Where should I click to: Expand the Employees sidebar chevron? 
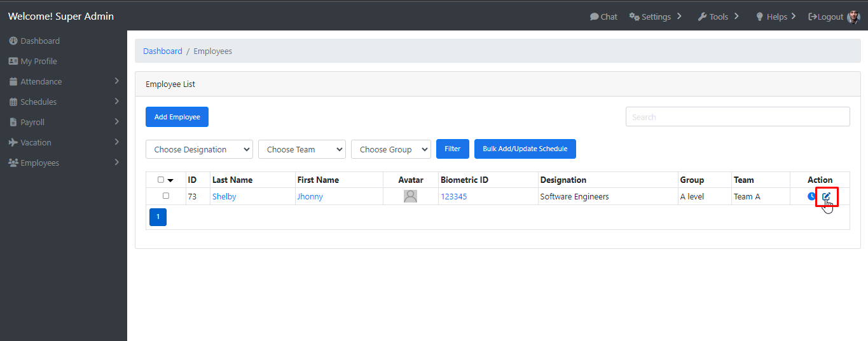(117, 162)
